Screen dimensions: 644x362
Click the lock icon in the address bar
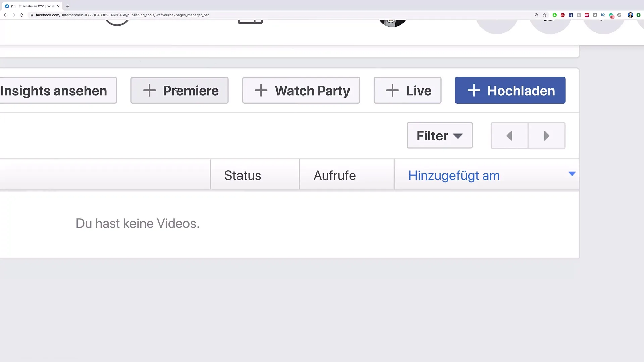[32, 15]
